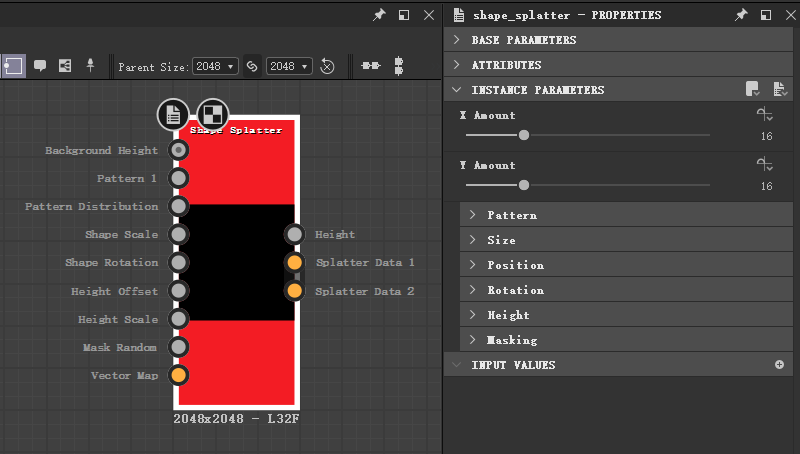Click the shape_splatter properties document icon
Screen dimensions: 800x454
[x=459, y=15]
